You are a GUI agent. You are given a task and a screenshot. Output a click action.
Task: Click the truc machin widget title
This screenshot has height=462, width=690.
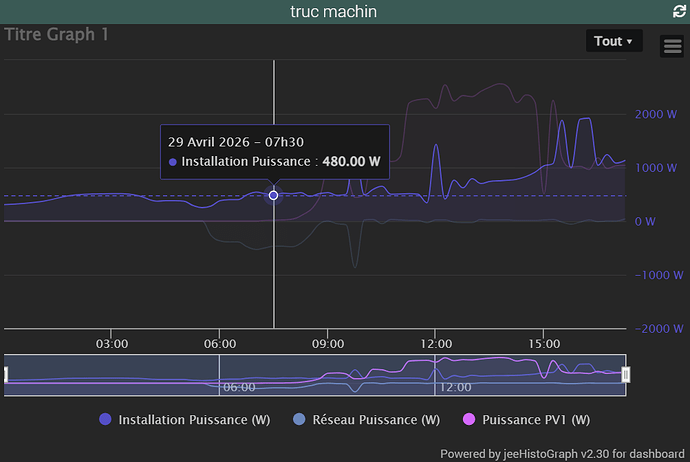333,11
